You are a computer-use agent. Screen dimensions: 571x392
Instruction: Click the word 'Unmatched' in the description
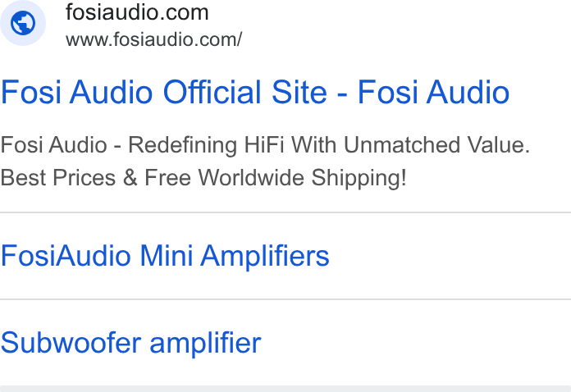click(x=402, y=145)
